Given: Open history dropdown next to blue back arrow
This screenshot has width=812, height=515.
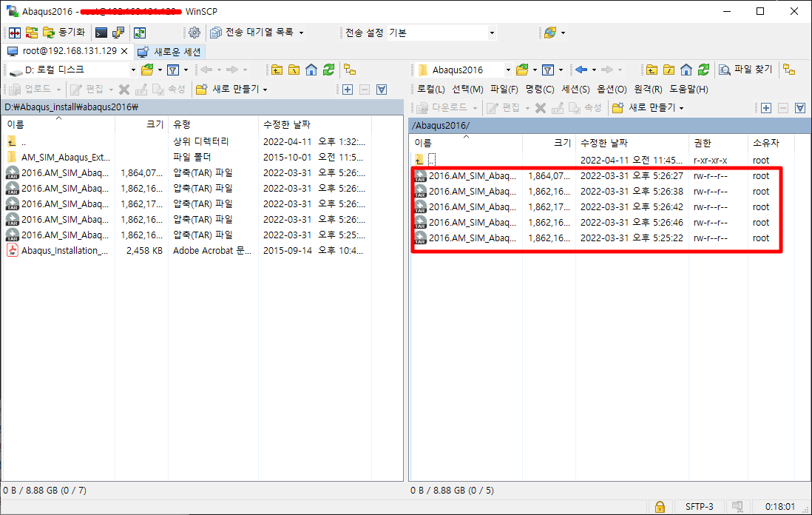Looking at the screenshot, I should pos(594,70).
